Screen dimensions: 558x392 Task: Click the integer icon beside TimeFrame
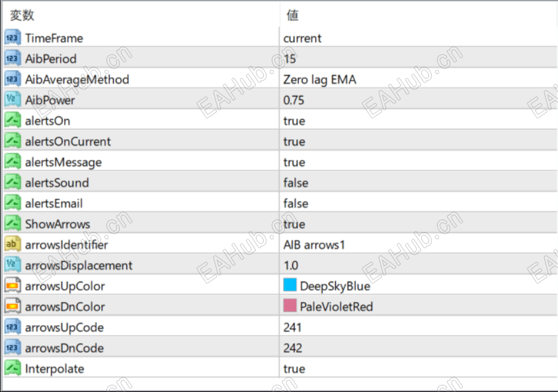[x=13, y=38]
